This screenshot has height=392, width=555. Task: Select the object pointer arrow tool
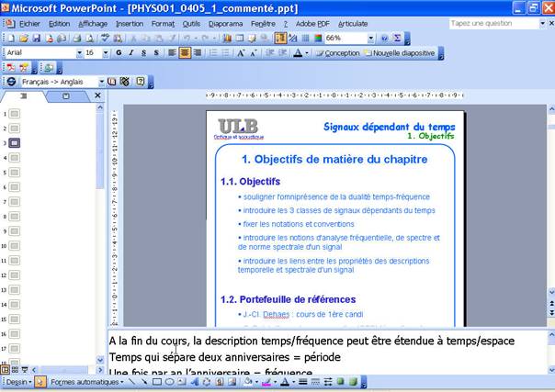pyautogui.click(x=40, y=382)
